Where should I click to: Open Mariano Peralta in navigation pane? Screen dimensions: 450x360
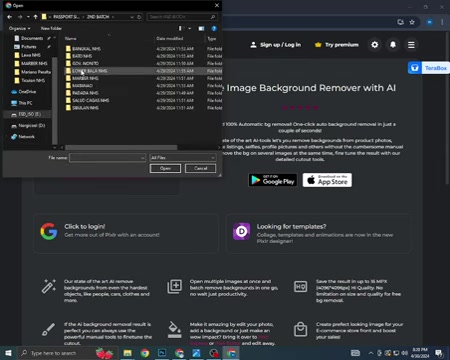(36, 72)
